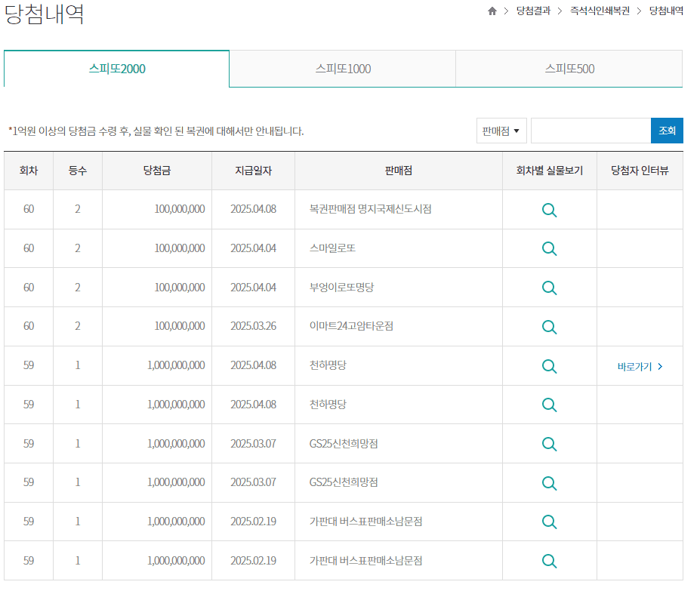Open the second 천하명당 row's magnifier

549,404
